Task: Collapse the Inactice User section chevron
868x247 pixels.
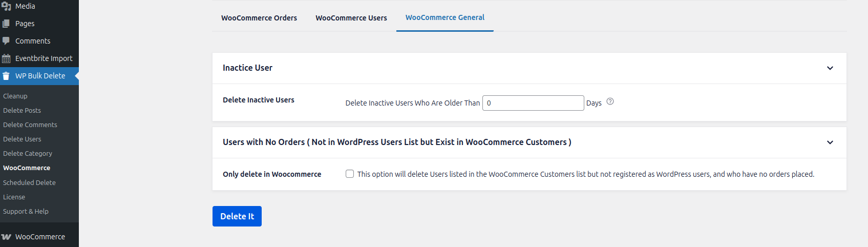Action: coord(830,68)
